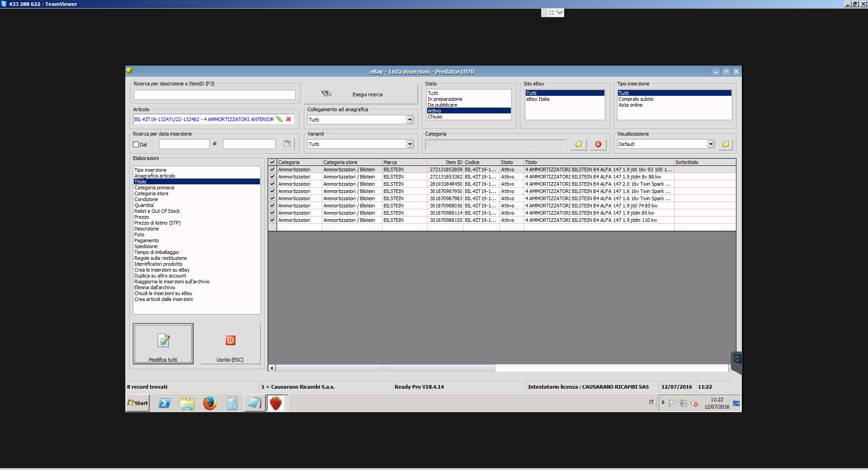868x470 pixels.
Task: Select Prezzo in the Elaborazioni list
Action: pyautogui.click(x=142, y=217)
